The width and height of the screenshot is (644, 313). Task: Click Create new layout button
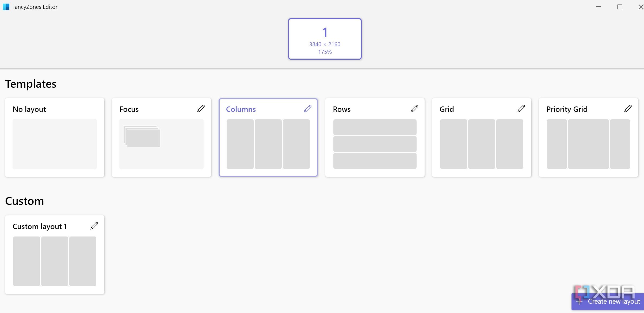[608, 301]
